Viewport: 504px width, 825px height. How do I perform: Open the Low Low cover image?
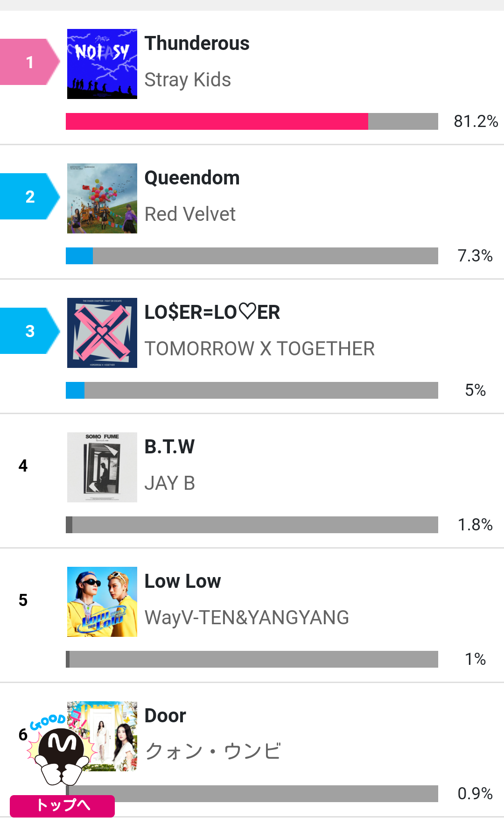click(102, 602)
